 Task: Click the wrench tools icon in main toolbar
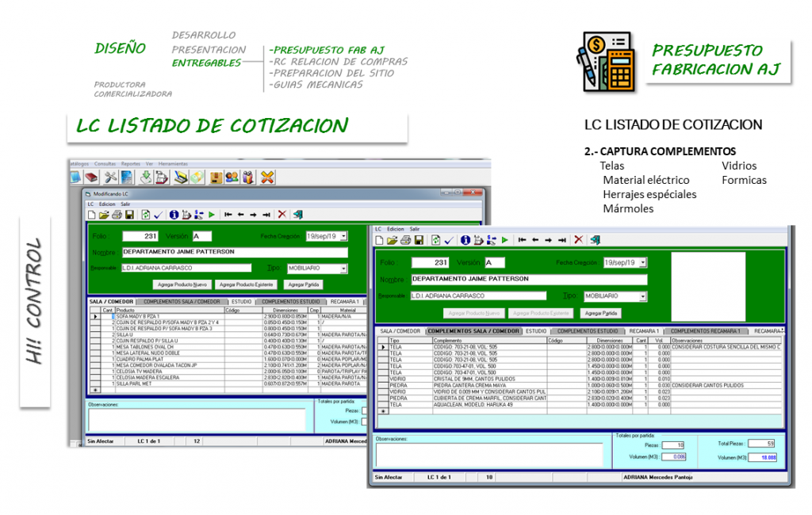110,177
